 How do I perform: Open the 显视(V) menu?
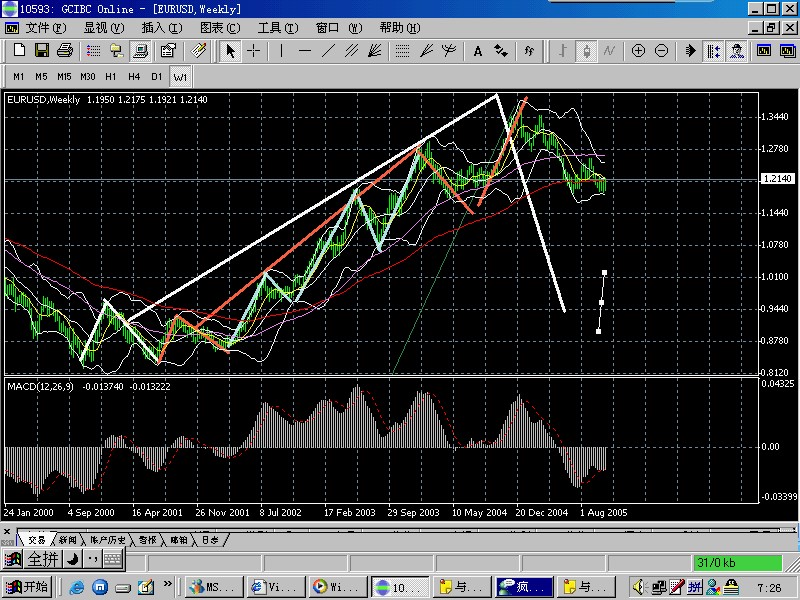[104, 28]
